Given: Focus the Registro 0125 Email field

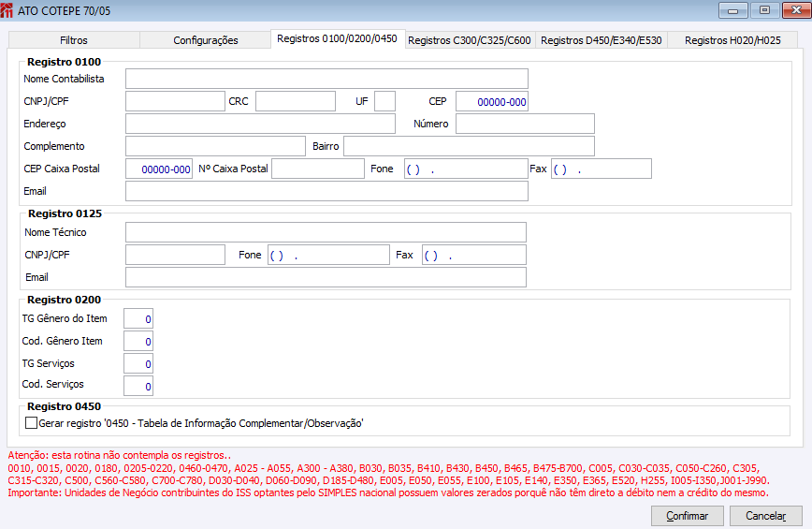Looking at the screenshot, I should click(x=326, y=277).
